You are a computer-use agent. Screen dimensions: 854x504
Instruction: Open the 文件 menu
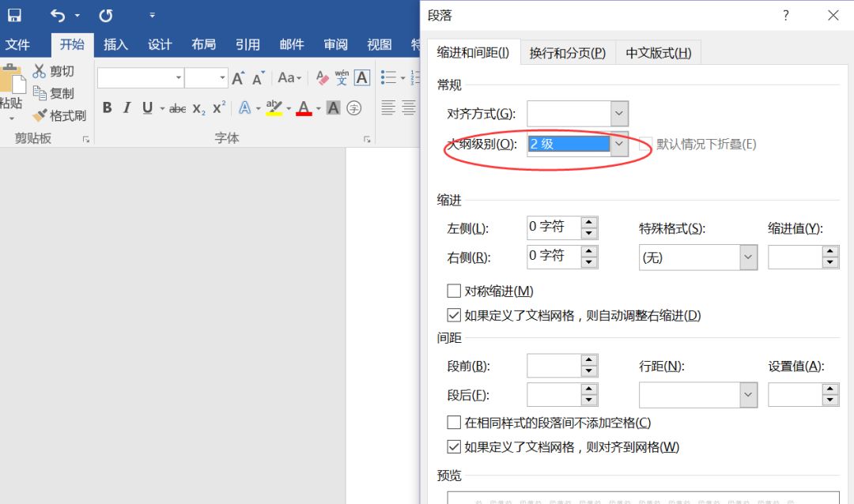point(18,44)
